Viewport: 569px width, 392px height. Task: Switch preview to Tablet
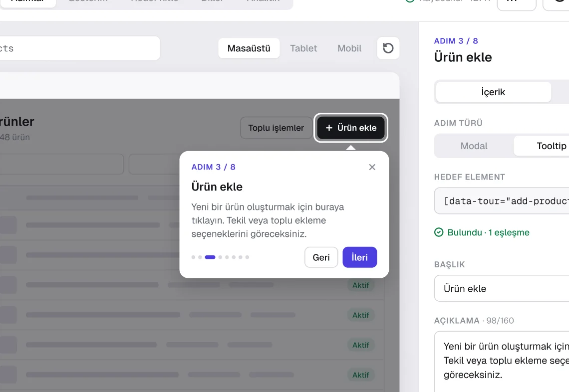(x=303, y=48)
